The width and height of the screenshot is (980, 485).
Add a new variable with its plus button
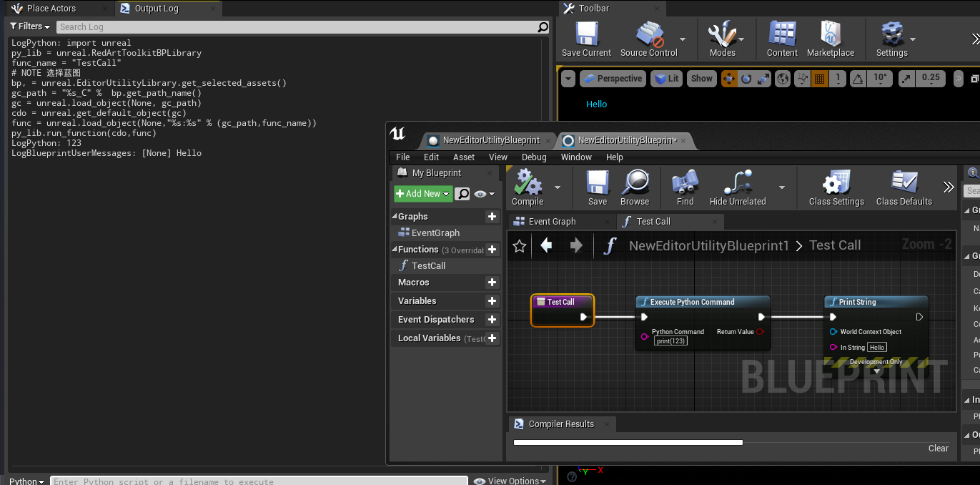[492, 301]
